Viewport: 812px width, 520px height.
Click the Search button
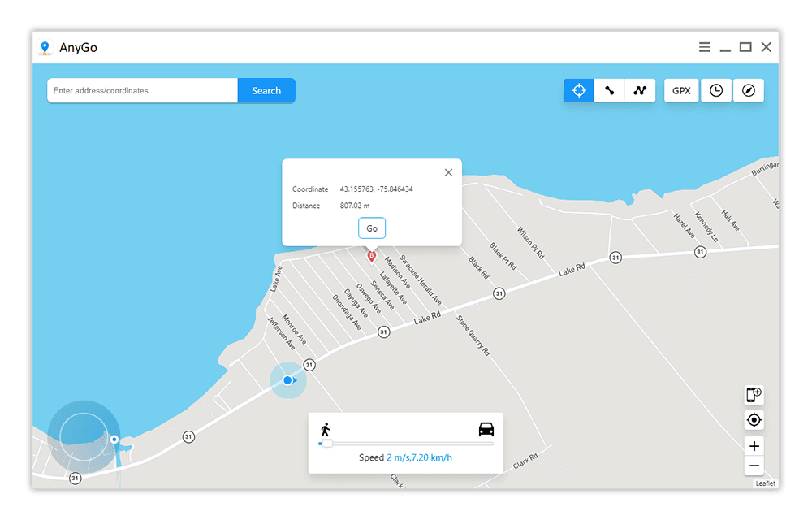[x=266, y=91]
